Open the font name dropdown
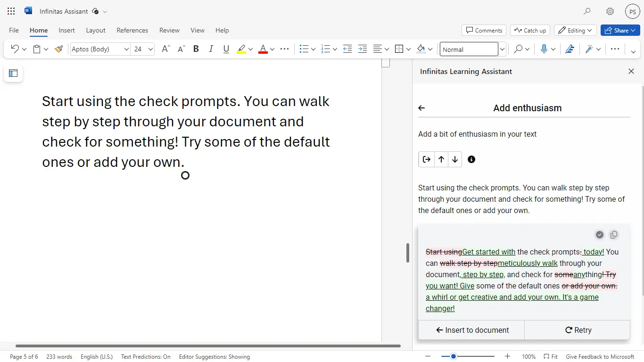Viewport: 644px width, 362px height. click(126, 49)
